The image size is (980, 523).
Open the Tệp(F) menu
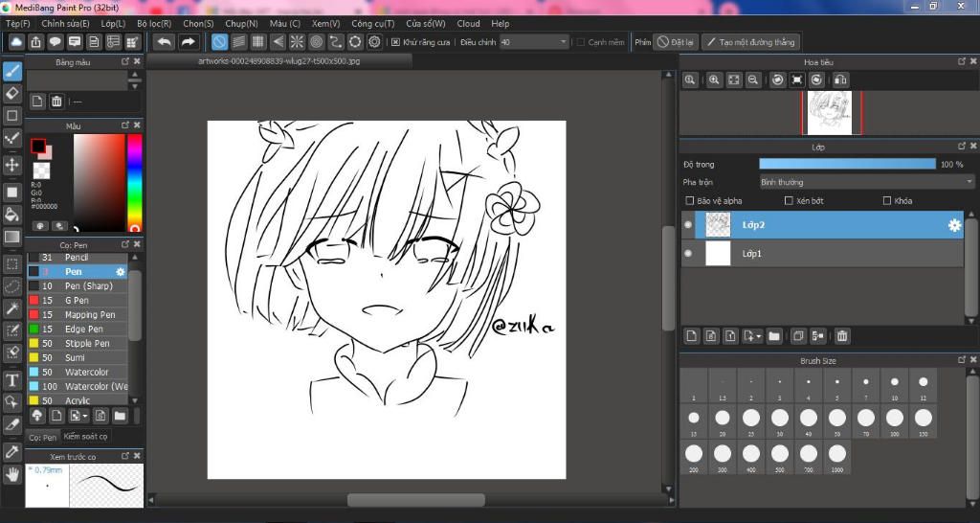(18, 23)
